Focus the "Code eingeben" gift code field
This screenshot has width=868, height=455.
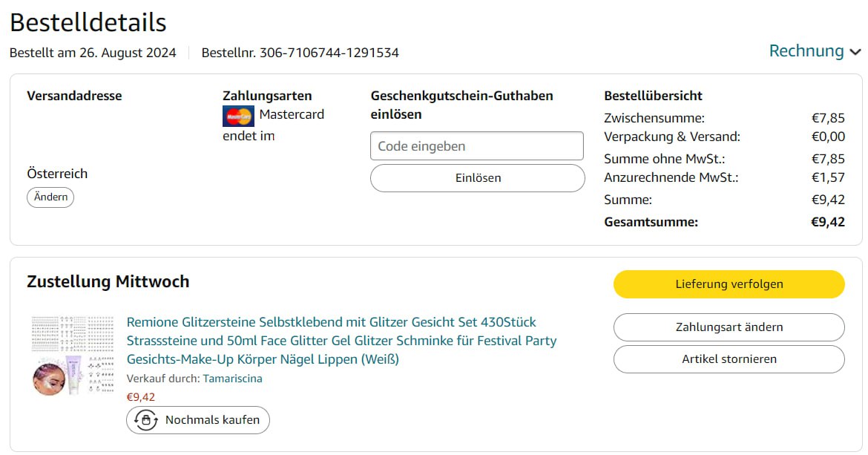(477, 146)
